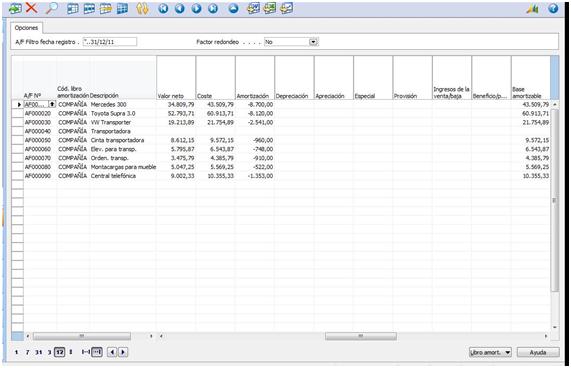The height and width of the screenshot is (368, 571).
Task: Click the table icon with yellow arrow
Action: click(106, 8)
